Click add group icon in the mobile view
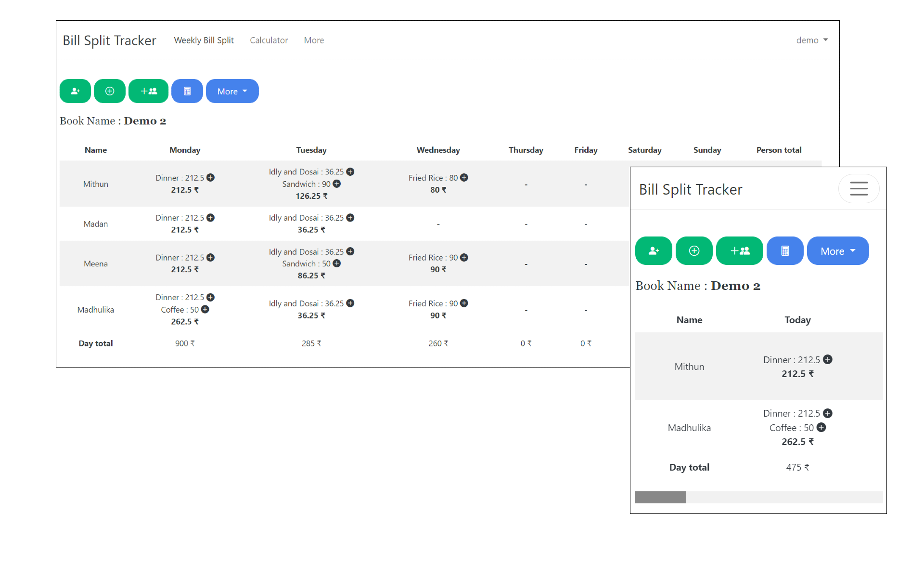Viewport: 924px width, 578px height. [740, 251]
